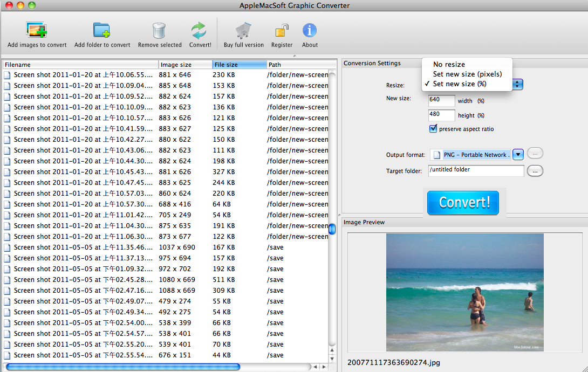
Task: Click the ellipsis button beside Target folder
Action: point(535,171)
